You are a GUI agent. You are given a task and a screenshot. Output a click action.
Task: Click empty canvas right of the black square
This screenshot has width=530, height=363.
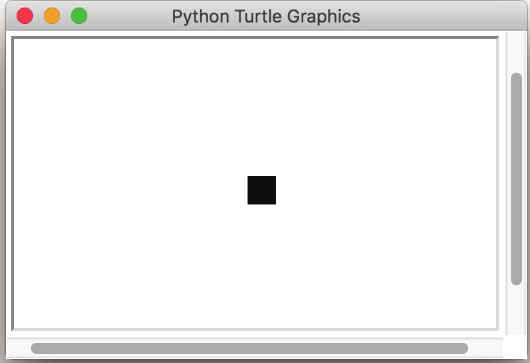tap(386, 190)
